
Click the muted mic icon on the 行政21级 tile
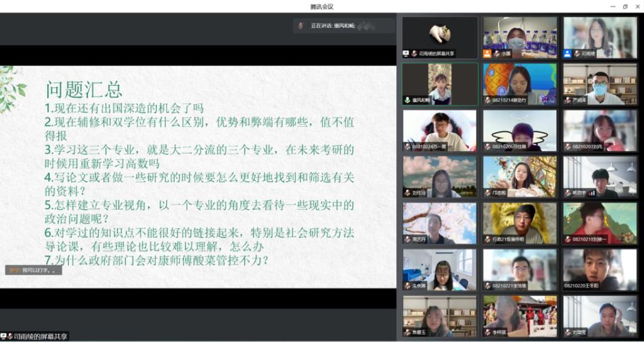487,240
